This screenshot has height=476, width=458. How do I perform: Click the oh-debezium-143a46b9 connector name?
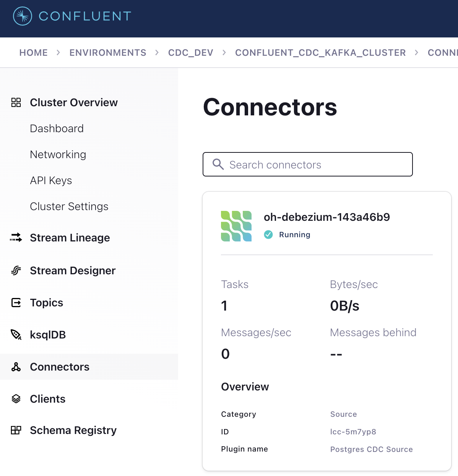pos(326,217)
